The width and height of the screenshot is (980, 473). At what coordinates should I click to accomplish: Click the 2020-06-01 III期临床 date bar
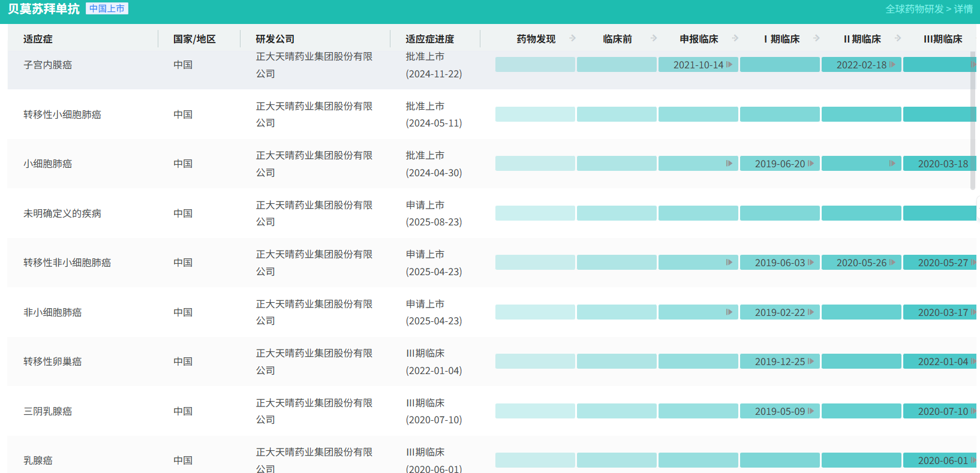coord(940,460)
